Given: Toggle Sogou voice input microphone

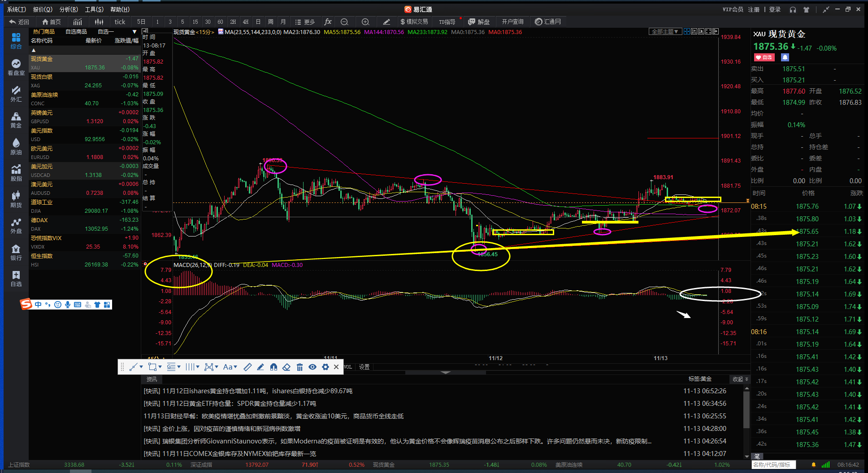Looking at the screenshot, I should point(68,305).
